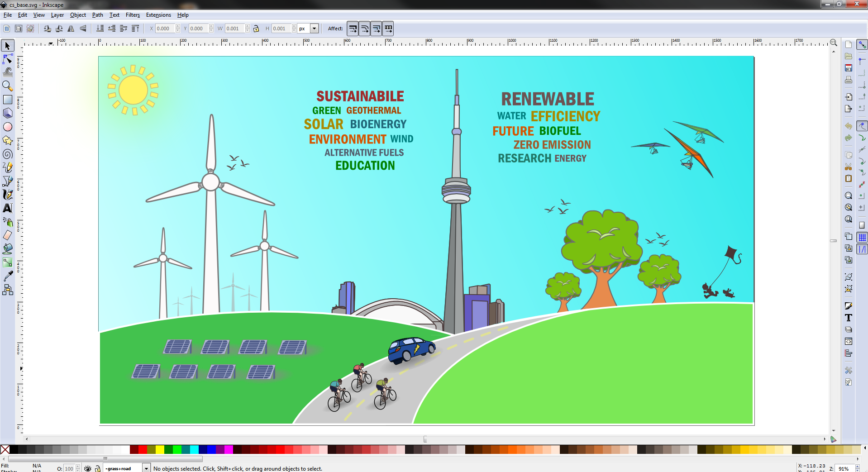Open the palette options arrow
868x472 pixels.
tap(864, 448)
